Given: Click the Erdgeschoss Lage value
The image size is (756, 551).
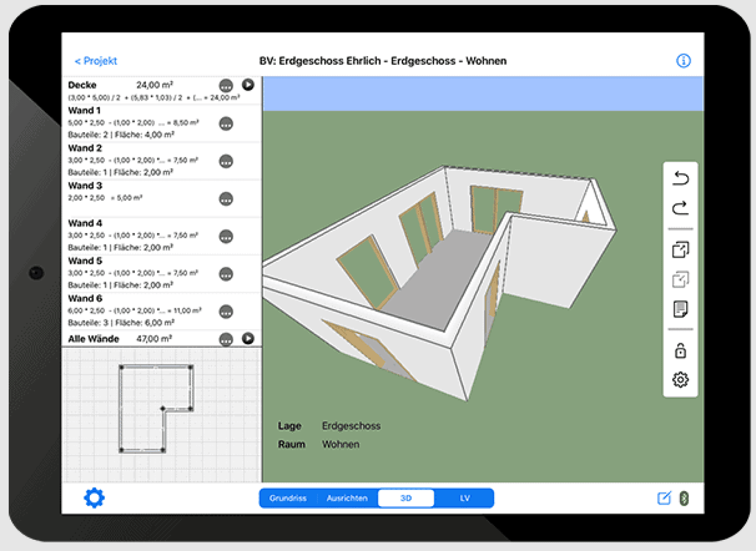Looking at the screenshot, I should tap(351, 426).
